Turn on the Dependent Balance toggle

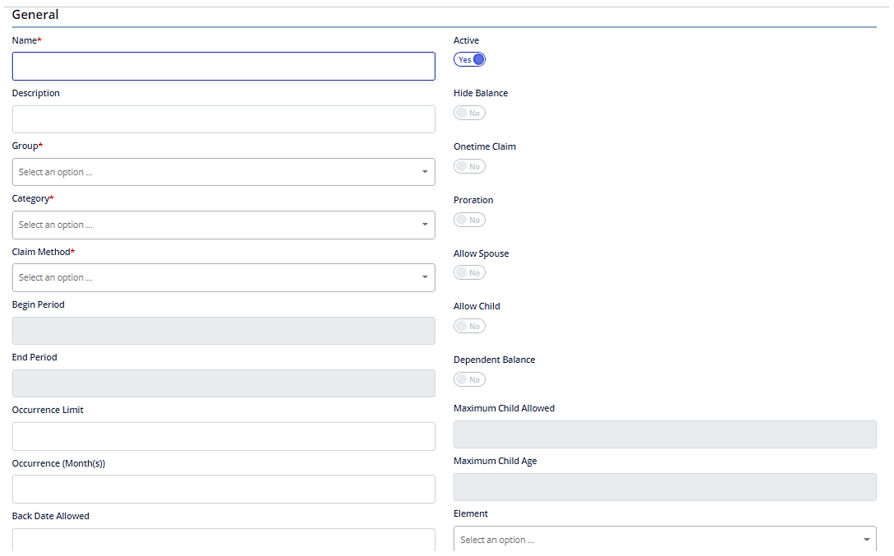pos(469,379)
